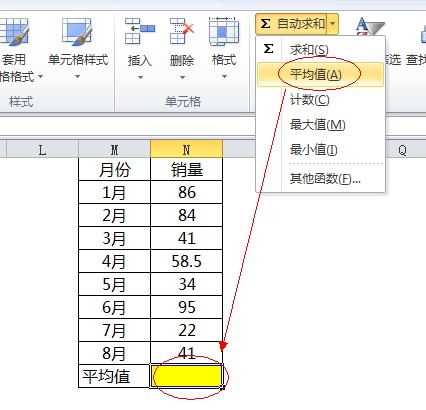
Task: Click the 销量 header cell
Action: coord(187,170)
